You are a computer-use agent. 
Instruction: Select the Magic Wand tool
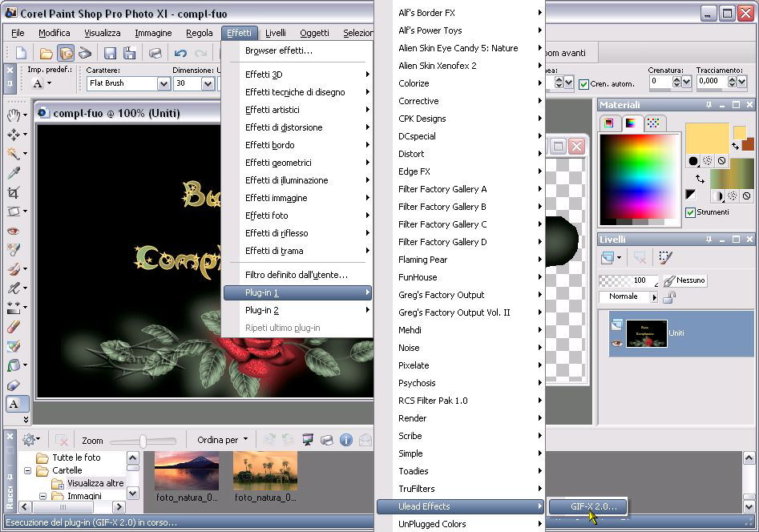(x=14, y=154)
